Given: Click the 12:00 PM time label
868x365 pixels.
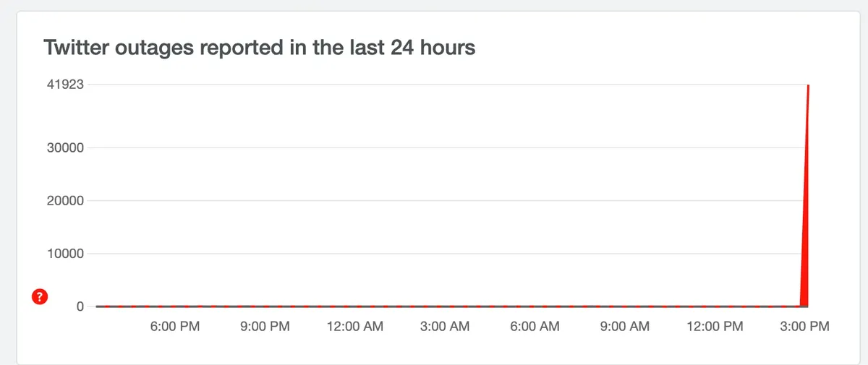Looking at the screenshot, I should coord(714,327).
